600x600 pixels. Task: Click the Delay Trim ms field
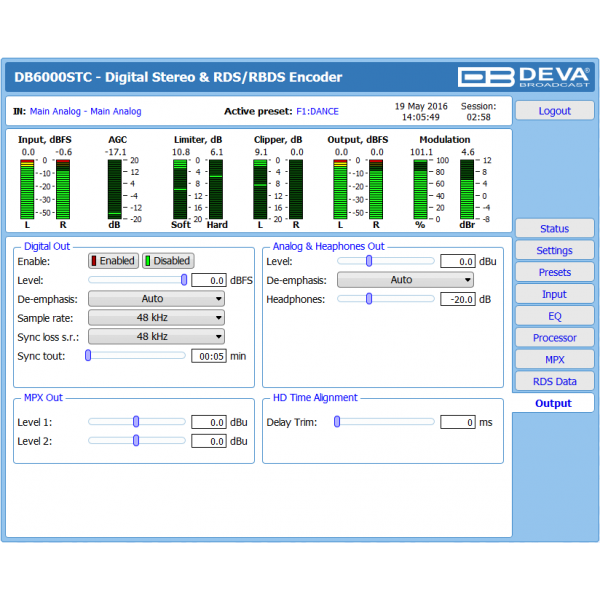(458, 422)
